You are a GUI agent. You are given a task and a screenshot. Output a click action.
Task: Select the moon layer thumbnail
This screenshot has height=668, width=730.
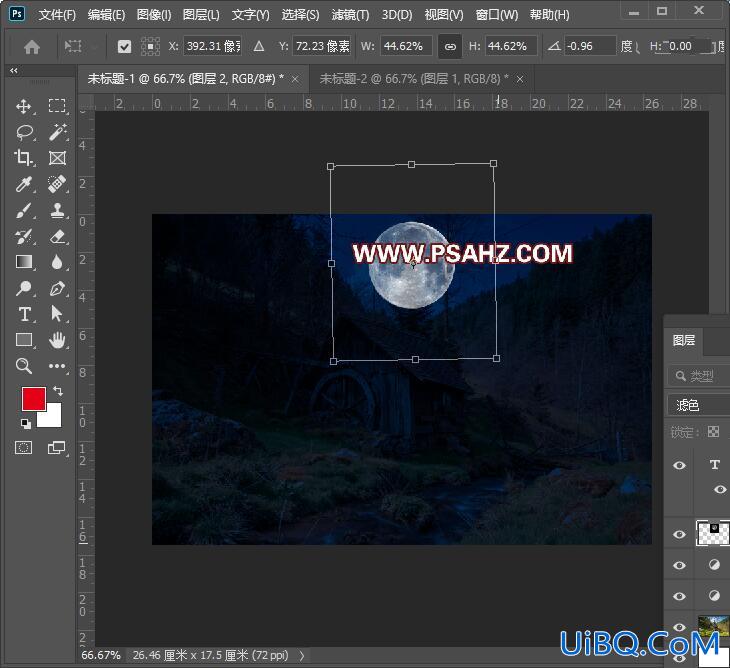point(712,533)
